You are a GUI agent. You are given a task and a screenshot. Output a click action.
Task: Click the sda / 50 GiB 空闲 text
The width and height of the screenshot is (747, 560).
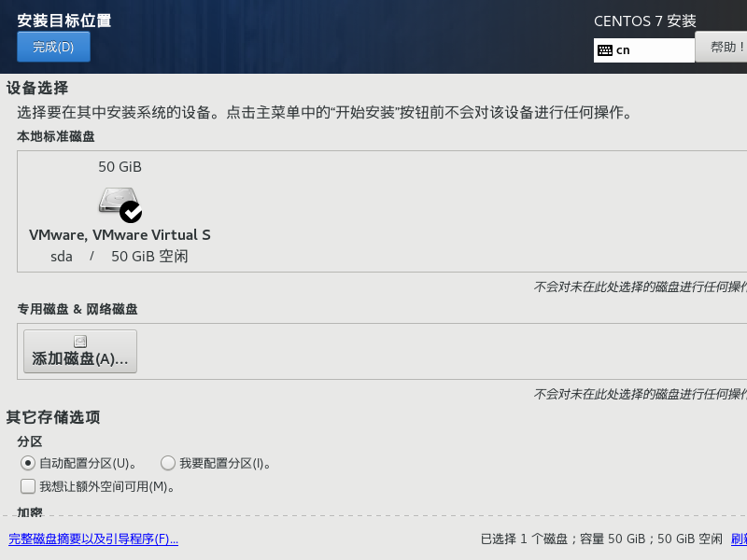[120, 256]
